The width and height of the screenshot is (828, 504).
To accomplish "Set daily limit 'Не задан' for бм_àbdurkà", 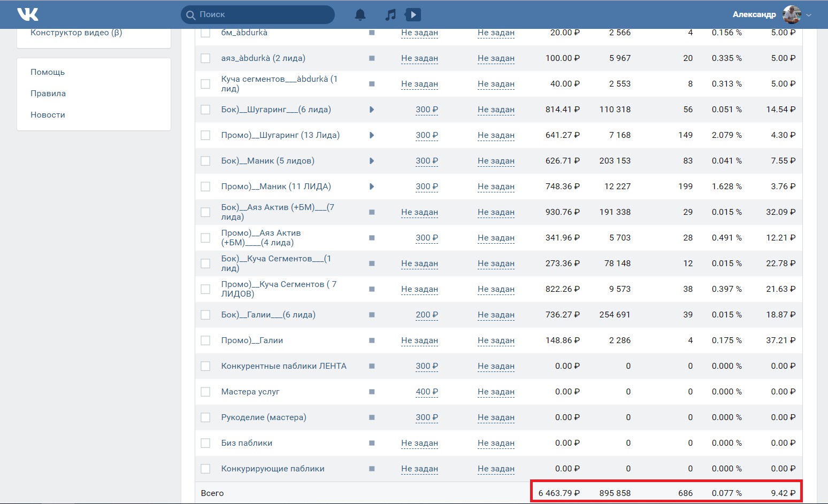I will [419, 33].
